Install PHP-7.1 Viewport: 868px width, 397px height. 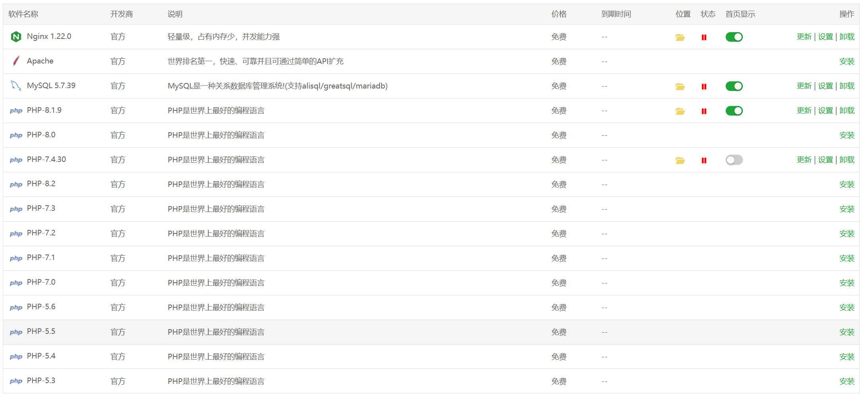click(847, 258)
